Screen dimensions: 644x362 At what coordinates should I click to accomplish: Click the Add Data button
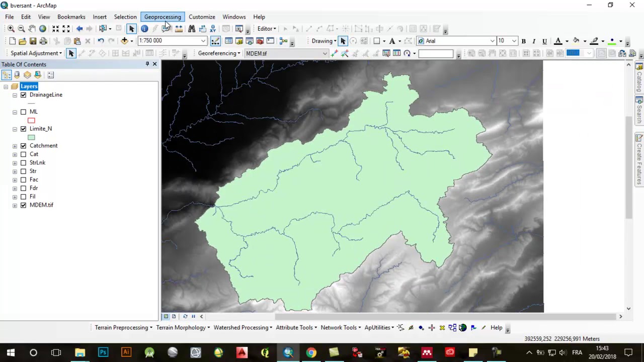pyautogui.click(x=124, y=41)
